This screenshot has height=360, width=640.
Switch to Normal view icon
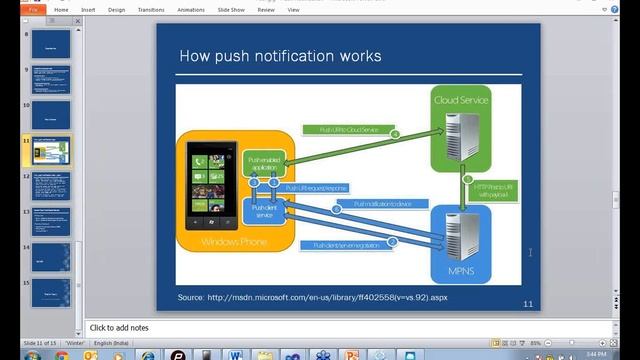pos(496,343)
